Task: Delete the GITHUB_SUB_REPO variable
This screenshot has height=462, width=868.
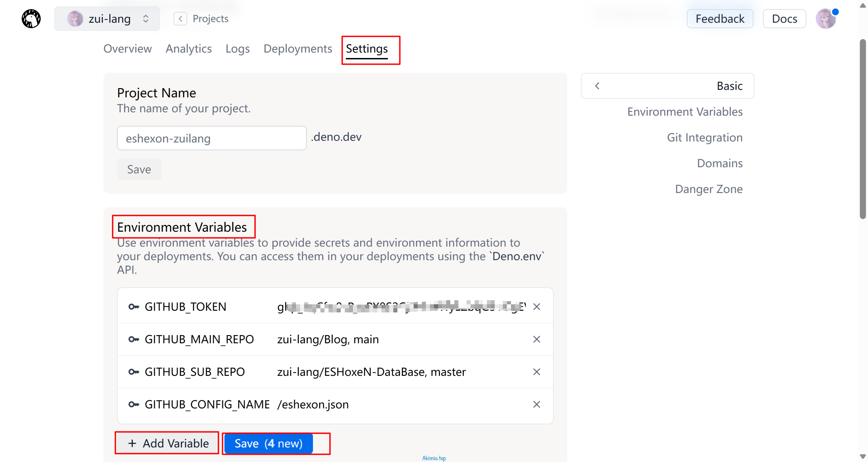Action: click(x=536, y=372)
